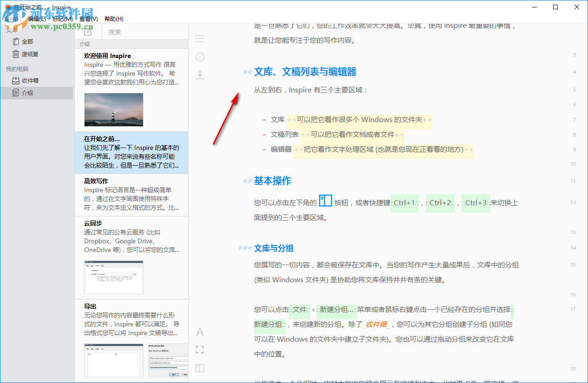Open the 标记(M) menu
588x383 pixels.
tap(62, 19)
